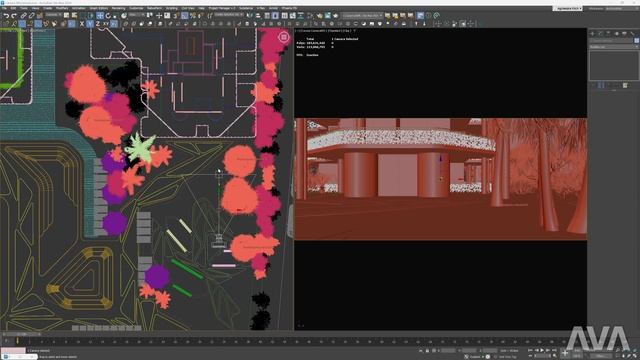The height and width of the screenshot is (360, 640).
Task: Open the Motion tab in command panel
Action: (616, 33)
